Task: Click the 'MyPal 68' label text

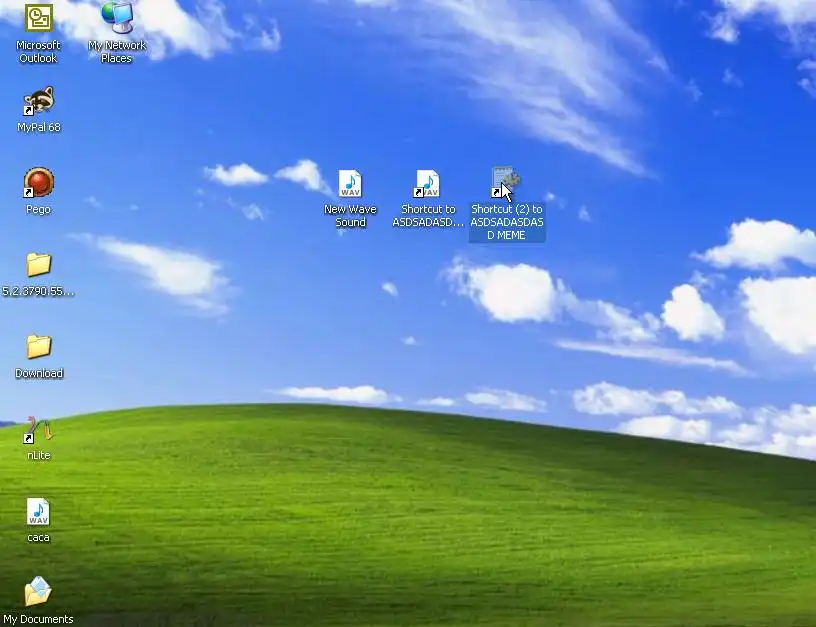Action: [x=39, y=127]
